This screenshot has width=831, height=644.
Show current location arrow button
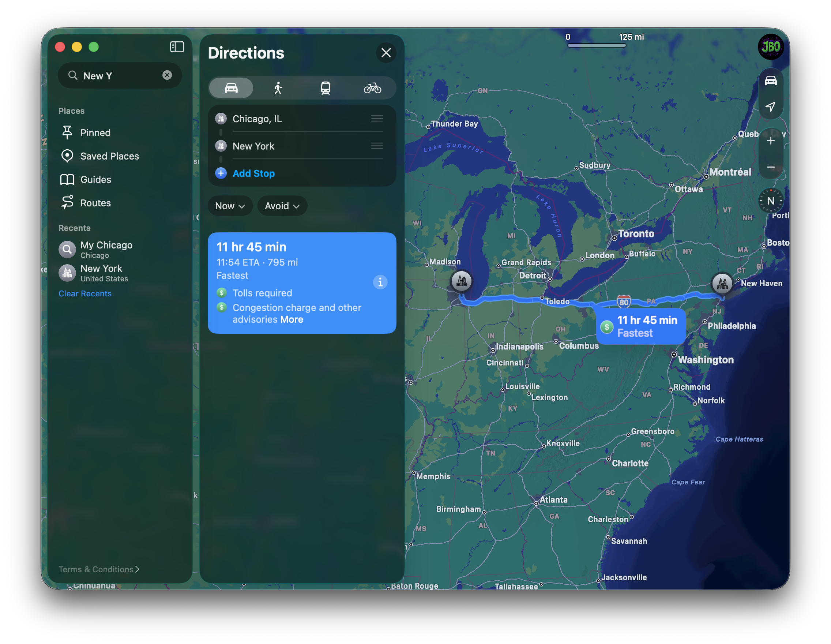[x=771, y=106]
